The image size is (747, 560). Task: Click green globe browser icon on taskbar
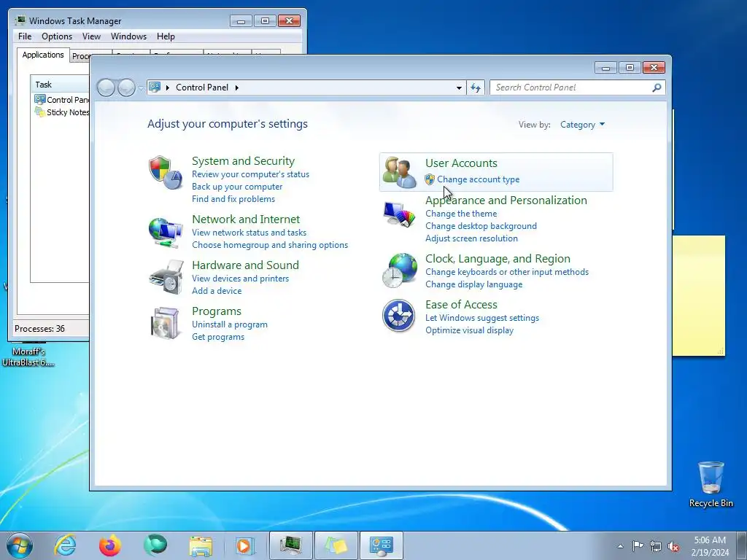[155, 545]
